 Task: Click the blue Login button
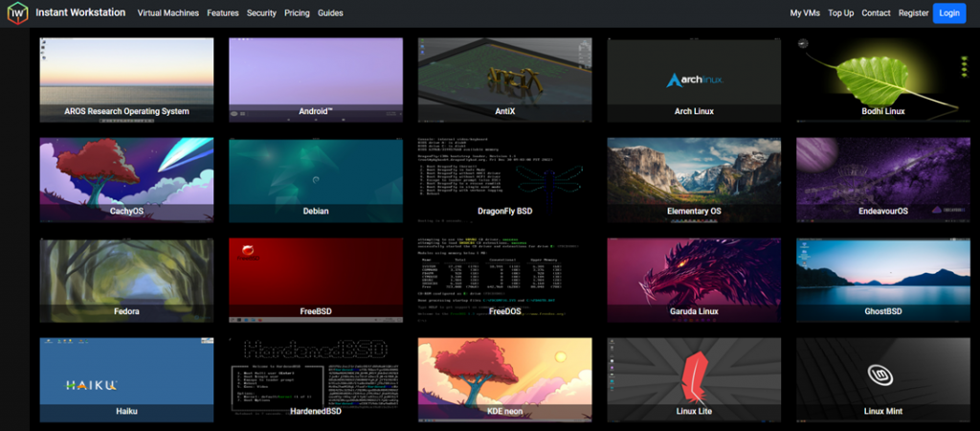pos(949,13)
